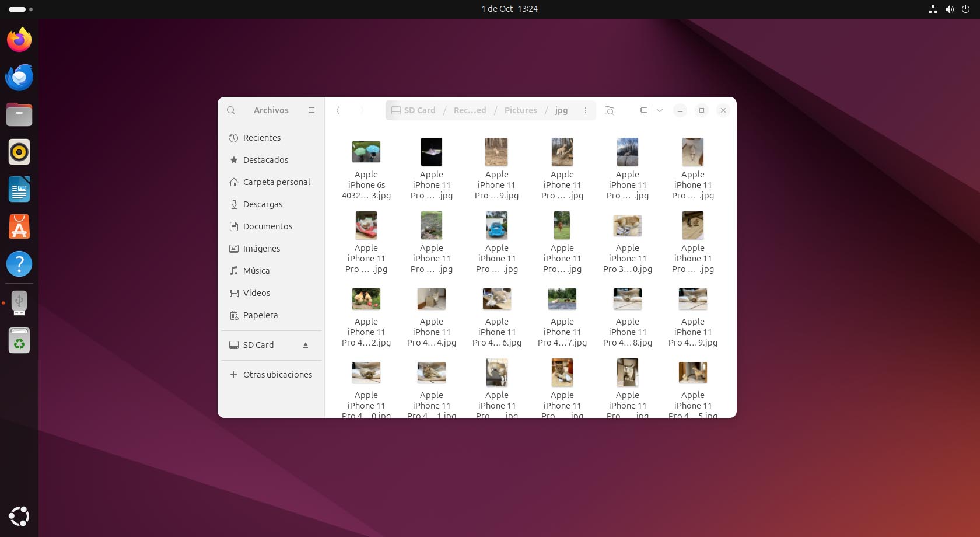Image resolution: width=980 pixels, height=537 pixels.
Task: Click Rec…ed breadcrumb in path bar
Action: [470, 110]
